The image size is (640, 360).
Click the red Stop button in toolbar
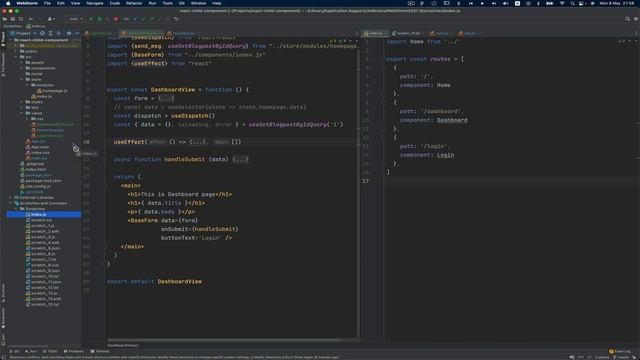(116, 19)
